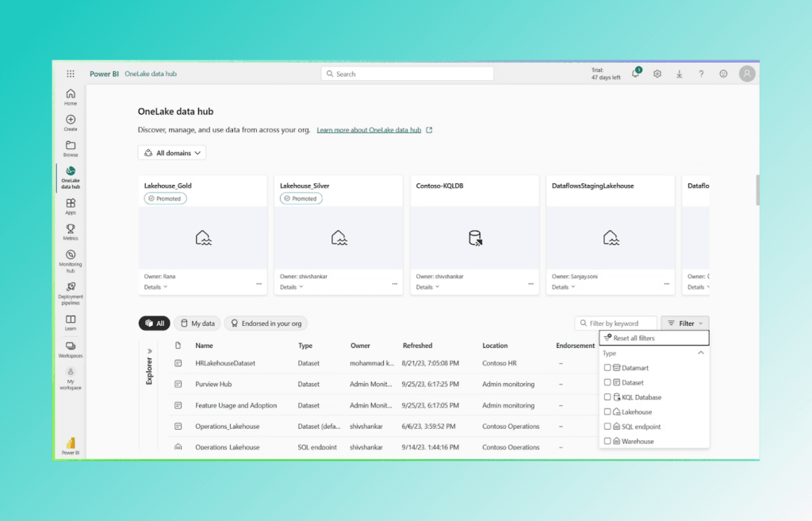812x521 pixels.
Task: Collapse the Type filter section
Action: pyautogui.click(x=701, y=353)
